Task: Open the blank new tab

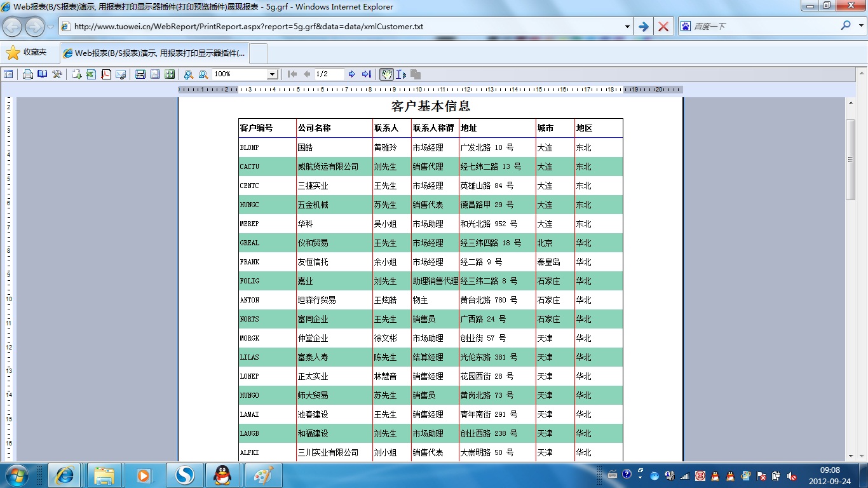Action: click(x=259, y=53)
